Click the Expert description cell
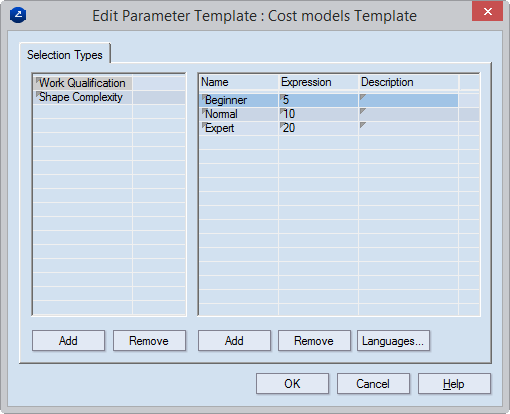The image size is (510, 414). coord(408,128)
